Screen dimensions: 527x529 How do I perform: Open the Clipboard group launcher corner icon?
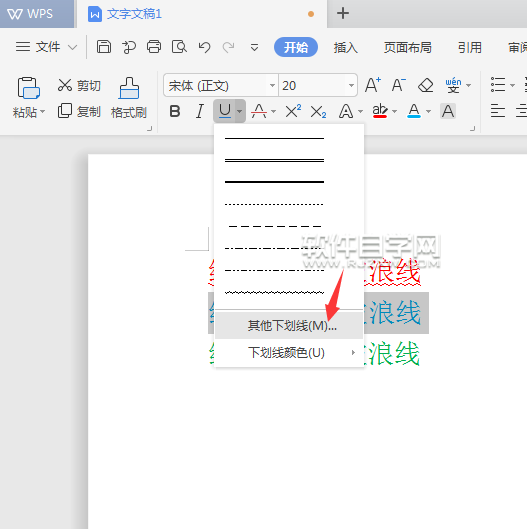coord(149,129)
